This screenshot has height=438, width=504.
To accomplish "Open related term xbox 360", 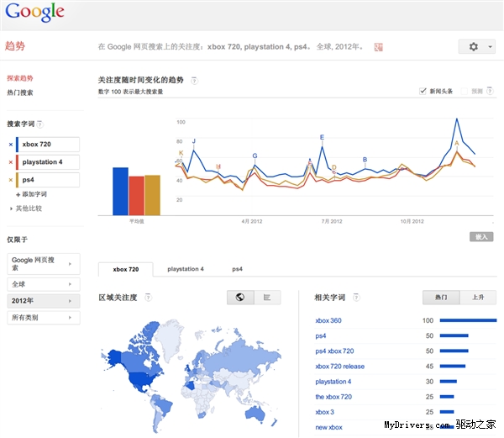I will [x=328, y=320].
